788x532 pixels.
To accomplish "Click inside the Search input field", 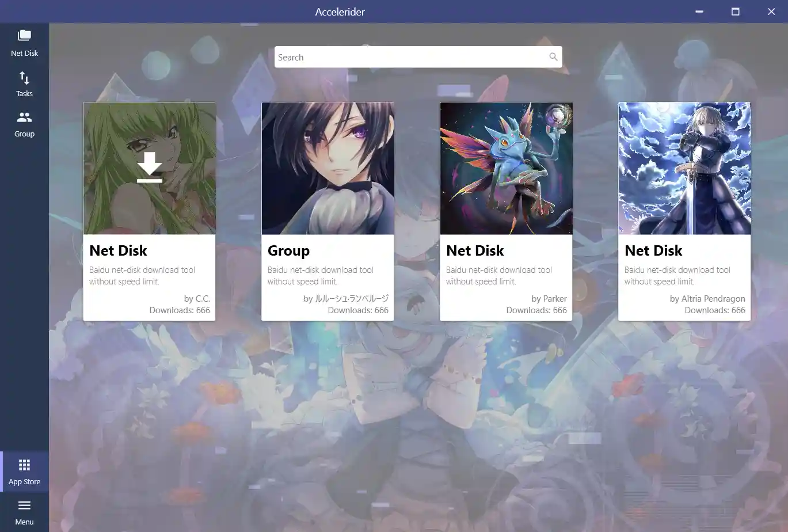I will coord(403,57).
